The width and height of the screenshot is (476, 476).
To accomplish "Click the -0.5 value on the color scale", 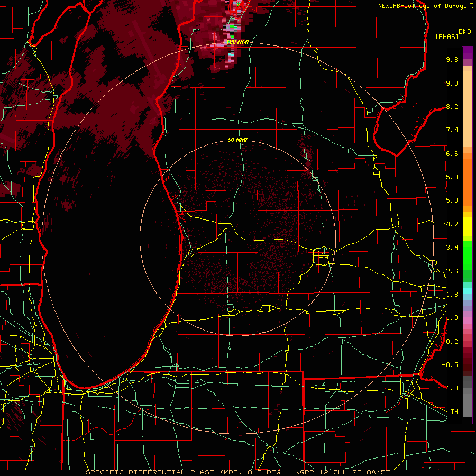I will pos(450,365).
